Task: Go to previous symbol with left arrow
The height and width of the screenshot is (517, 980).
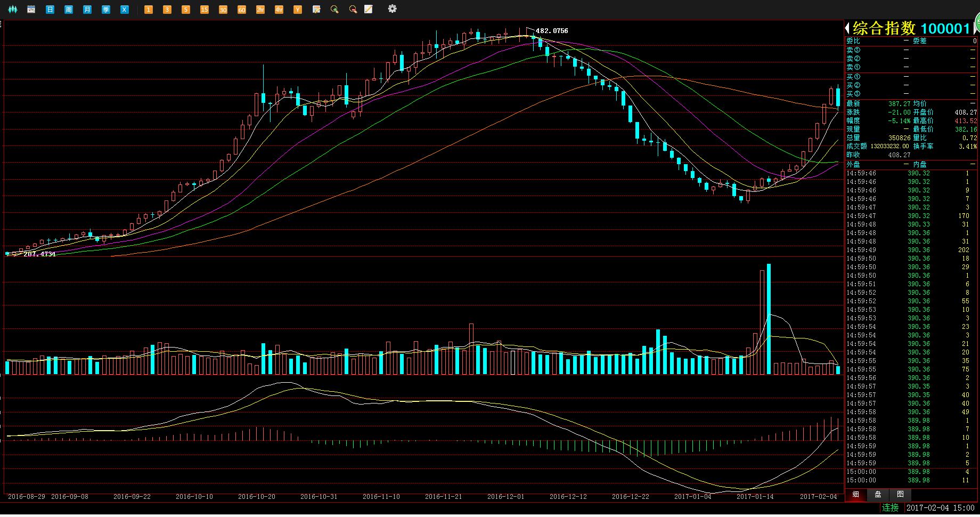Action: click(847, 28)
